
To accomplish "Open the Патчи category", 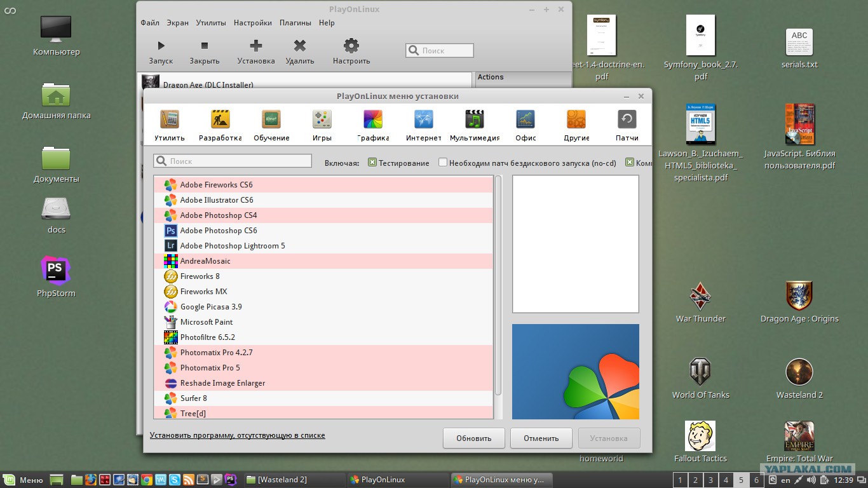I will click(x=627, y=125).
